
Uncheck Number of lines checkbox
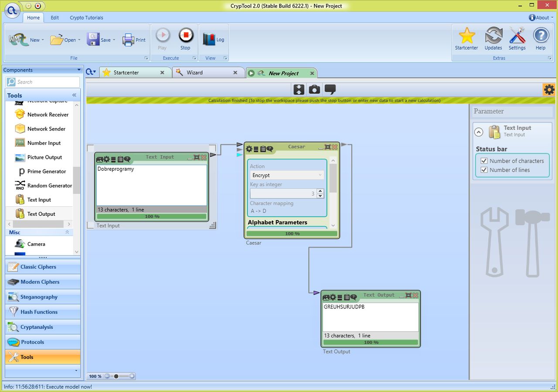[x=484, y=170]
